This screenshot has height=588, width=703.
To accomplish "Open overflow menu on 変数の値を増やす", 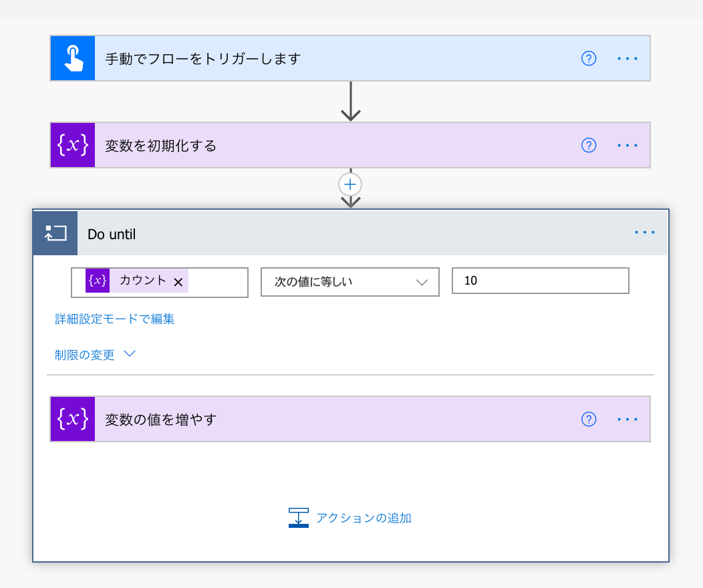I will click(x=627, y=419).
